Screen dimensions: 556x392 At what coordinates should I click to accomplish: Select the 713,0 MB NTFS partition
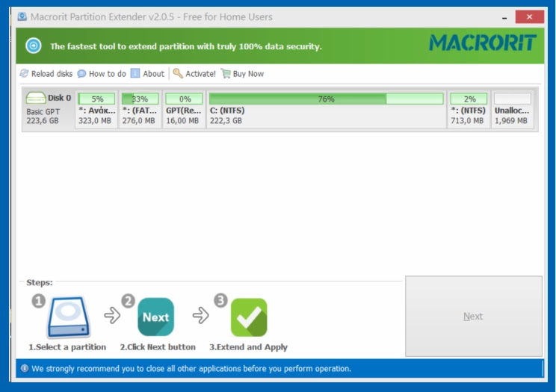(469, 109)
